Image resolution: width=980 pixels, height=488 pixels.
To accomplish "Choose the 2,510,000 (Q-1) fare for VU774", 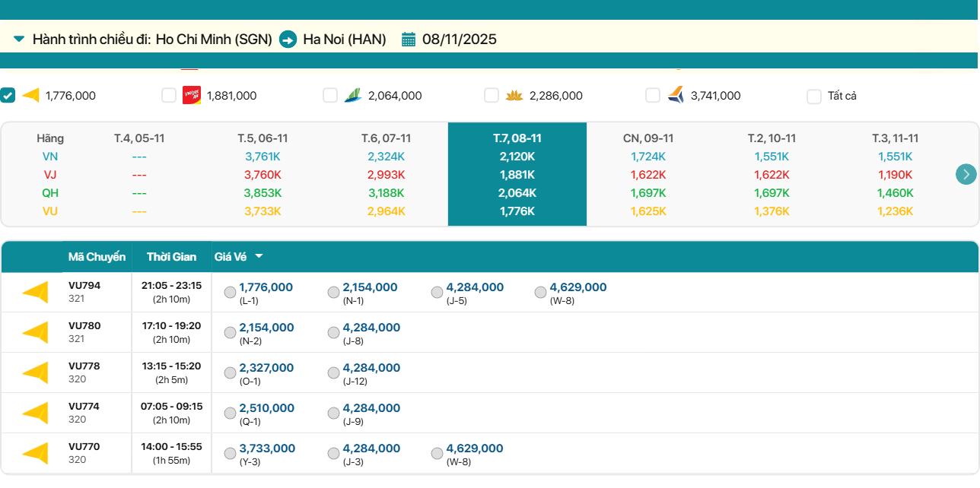I will 230,414.
